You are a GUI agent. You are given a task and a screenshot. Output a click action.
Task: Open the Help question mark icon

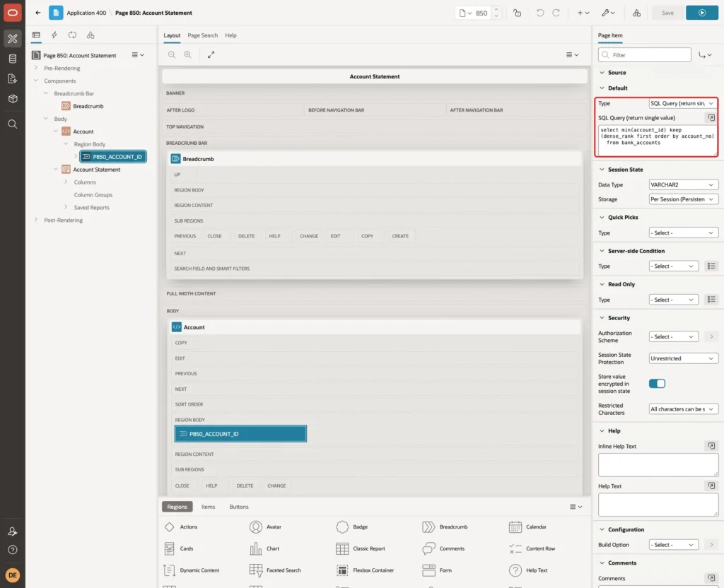click(x=13, y=550)
